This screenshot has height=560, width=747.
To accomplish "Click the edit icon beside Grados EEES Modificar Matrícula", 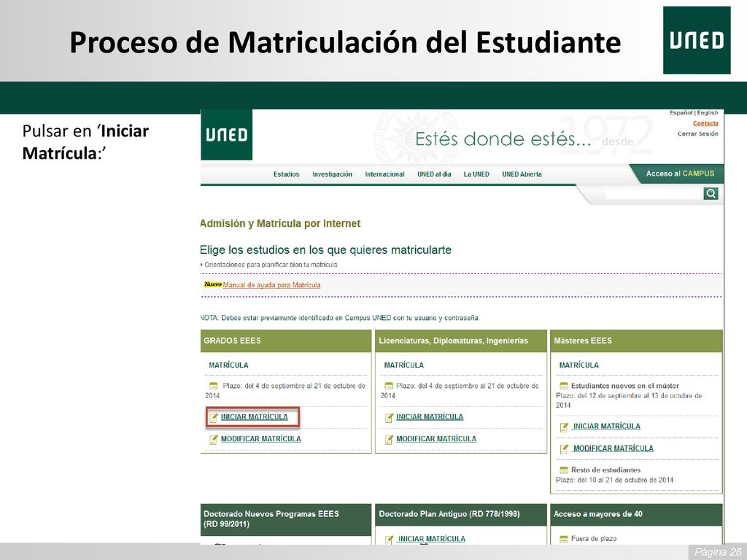I will click(x=214, y=440).
